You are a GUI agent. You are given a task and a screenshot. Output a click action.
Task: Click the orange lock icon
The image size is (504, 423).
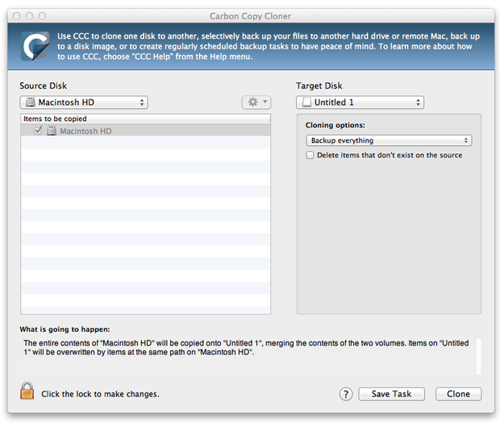point(27,391)
